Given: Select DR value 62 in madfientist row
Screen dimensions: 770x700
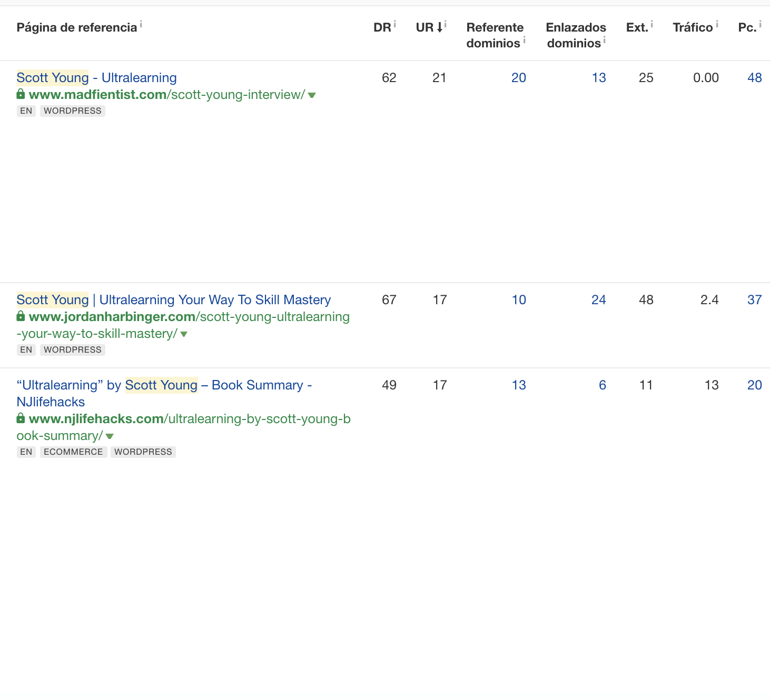Looking at the screenshot, I should [x=389, y=78].
